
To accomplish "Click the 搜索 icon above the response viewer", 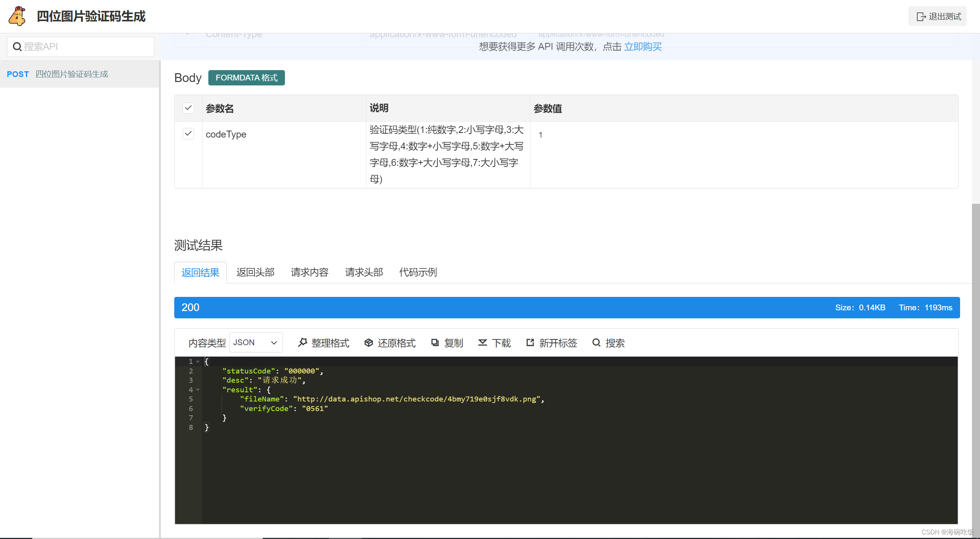I will [x=597, y=343].
